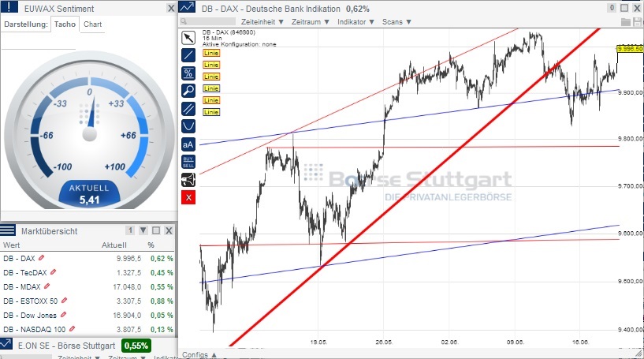644x359 pixels.
Task: Open Zeiteinheit dropdown in E.ON SE window
Action: pos(79,357)
